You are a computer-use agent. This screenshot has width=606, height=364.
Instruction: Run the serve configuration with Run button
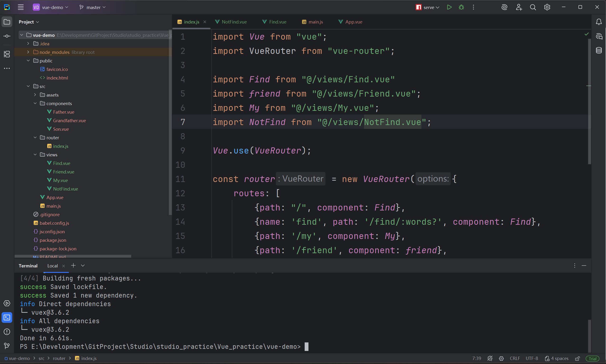[x=449, y=7]
